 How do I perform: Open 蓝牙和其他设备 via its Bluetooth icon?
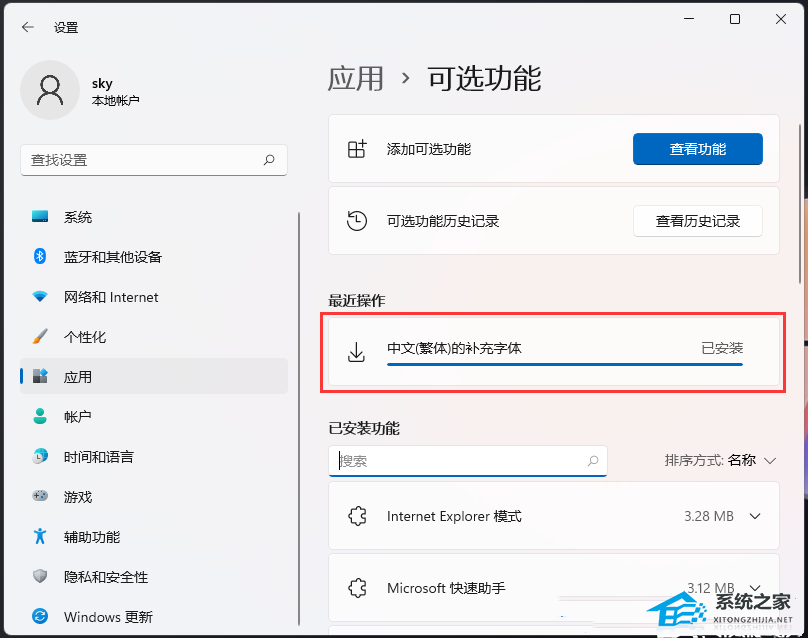click(x=40, y=257)
